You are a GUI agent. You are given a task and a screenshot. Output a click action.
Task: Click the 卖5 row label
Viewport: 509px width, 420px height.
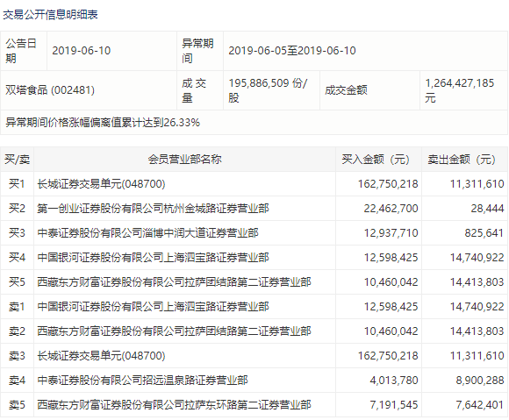[x=17, y=405]
